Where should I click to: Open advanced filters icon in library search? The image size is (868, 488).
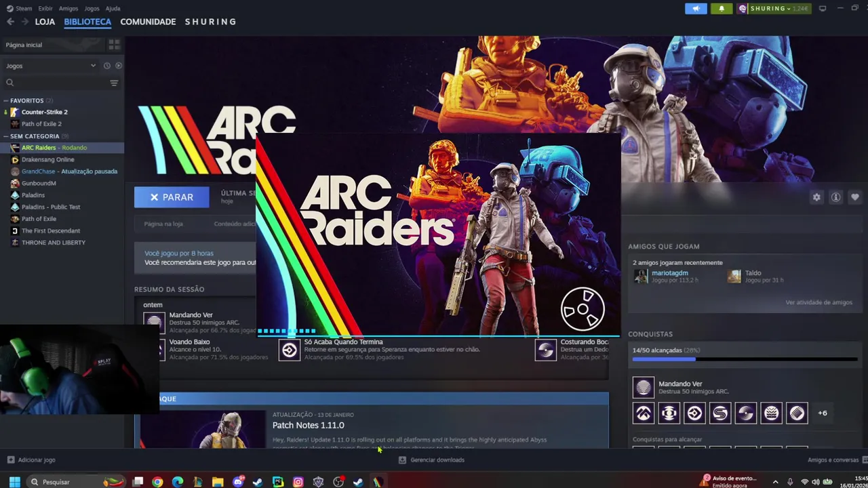(x=114, y=83)
